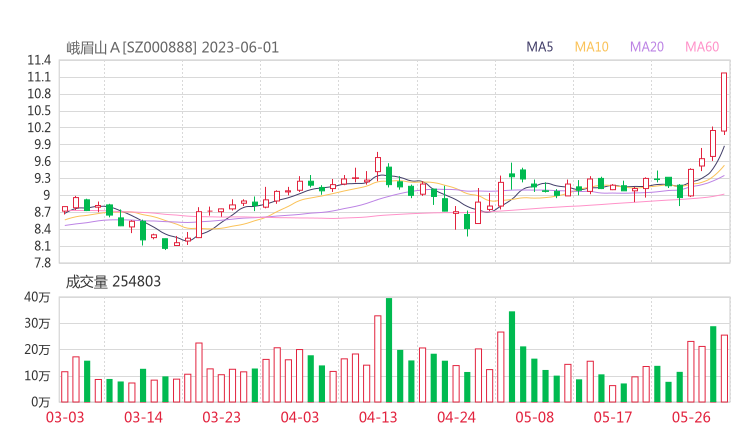Click the 10.2 price axis label
The image size is (740, 440).
[x=39, y=128]
